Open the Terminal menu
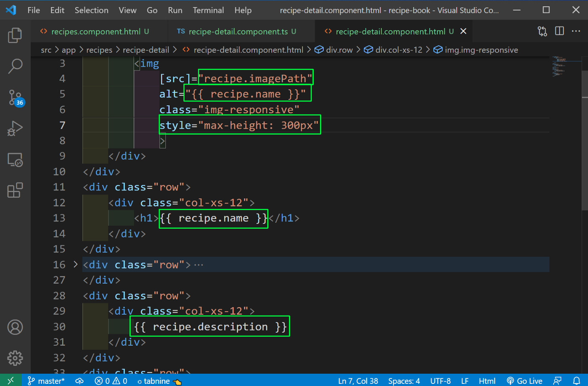This screenshot has width=588, height=386. click(208, 10)
